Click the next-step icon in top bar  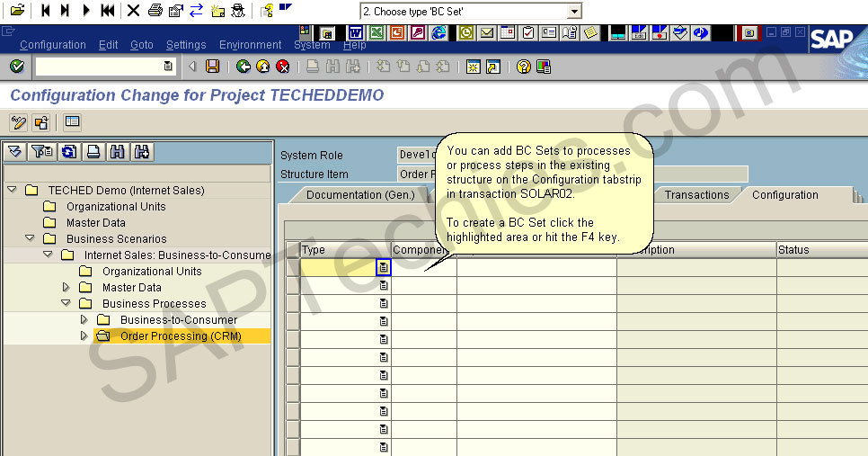coord(66,10)
